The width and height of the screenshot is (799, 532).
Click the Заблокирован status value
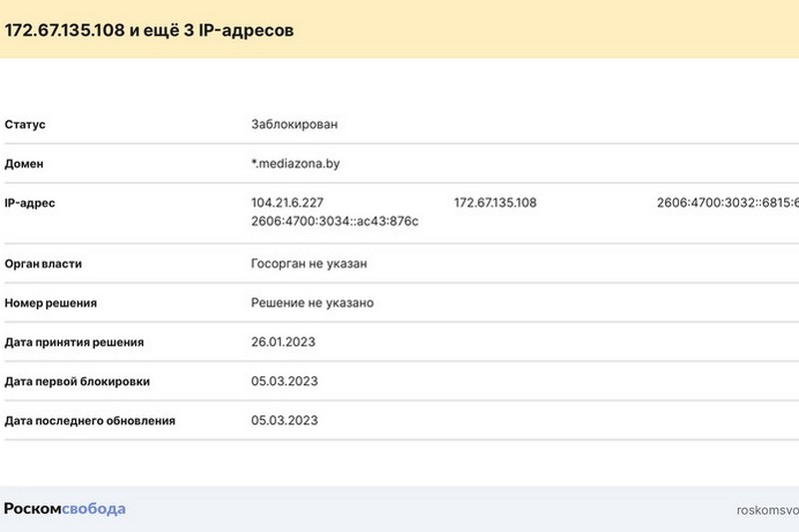295,125
